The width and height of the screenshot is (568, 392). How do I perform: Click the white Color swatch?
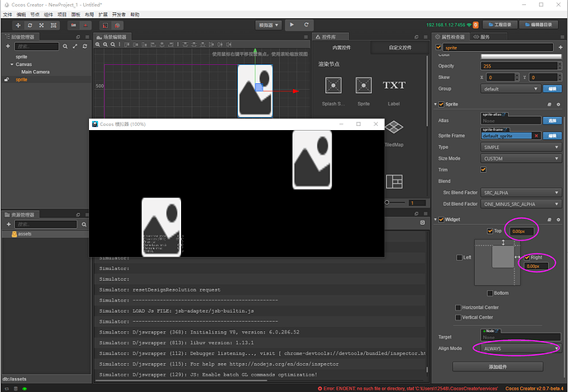pyautogui.click(x=521, y=56)
